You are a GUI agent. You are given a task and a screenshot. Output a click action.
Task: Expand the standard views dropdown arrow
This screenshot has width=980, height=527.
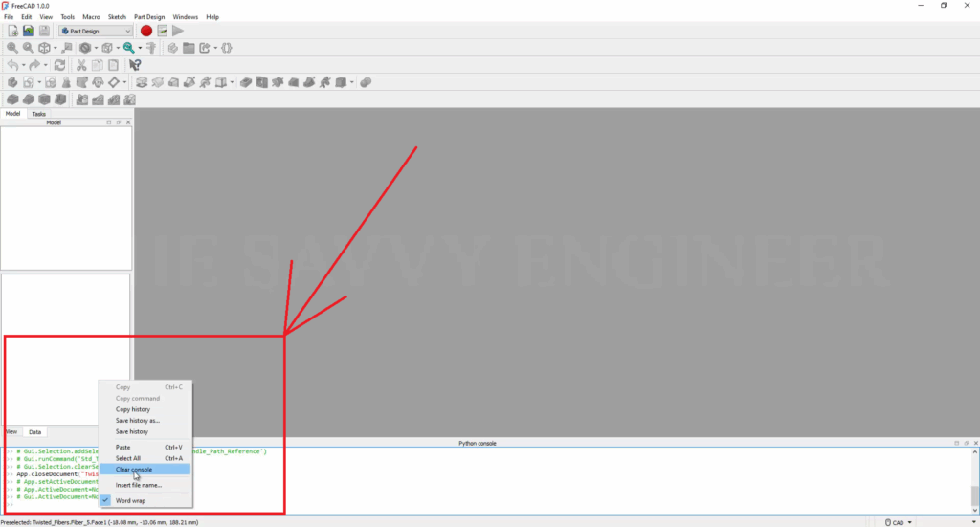[x=55, y=48]
